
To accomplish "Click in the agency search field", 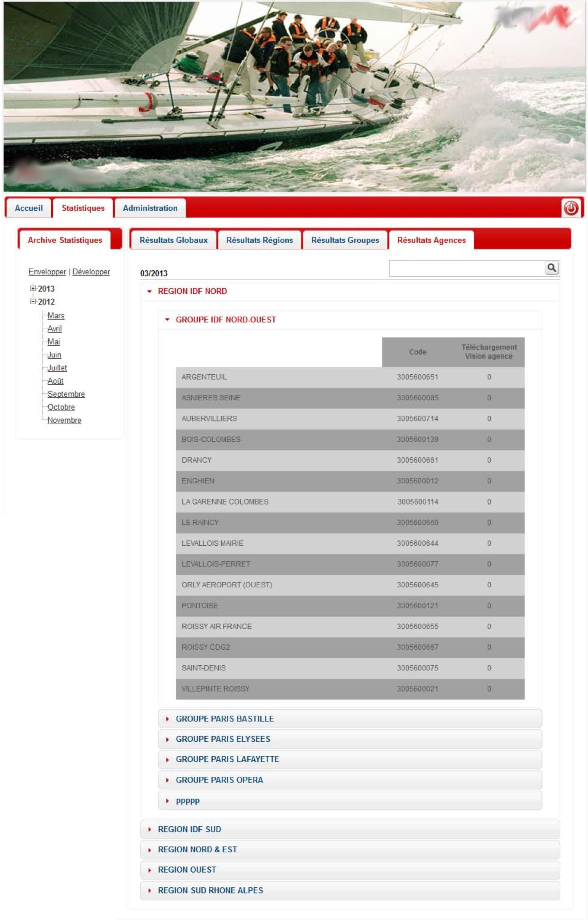I will point(467,268).
